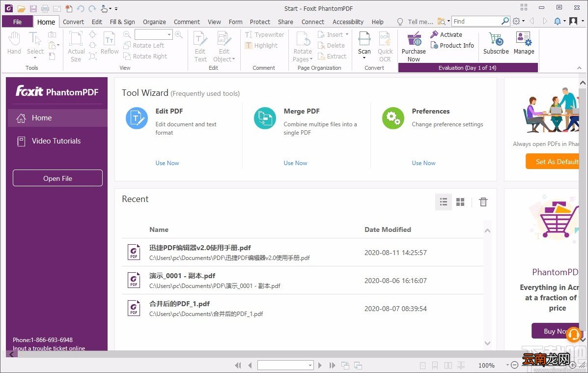Image resolution: width=588 pixels, height=373 pixels.
Task: Click Rotate Left
Action: (144, 45)
